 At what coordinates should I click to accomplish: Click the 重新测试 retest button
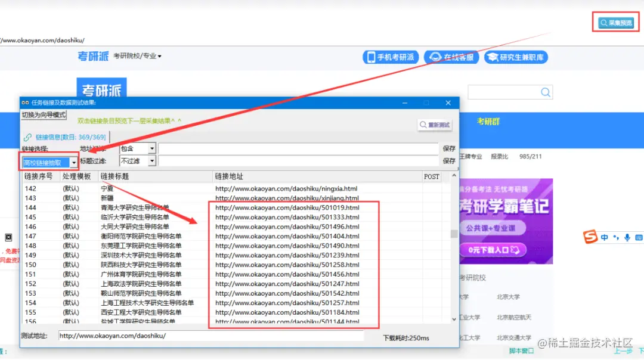435,125
